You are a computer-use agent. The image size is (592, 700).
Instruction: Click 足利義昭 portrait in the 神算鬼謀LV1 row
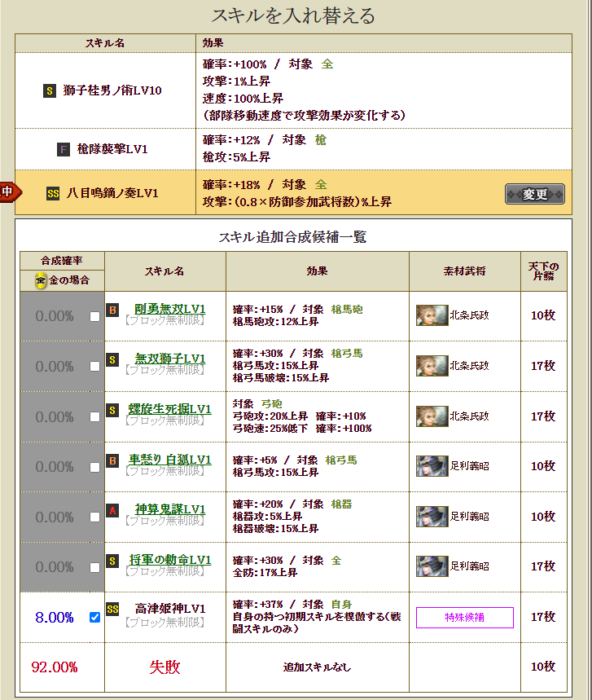[x=432, y=517]
